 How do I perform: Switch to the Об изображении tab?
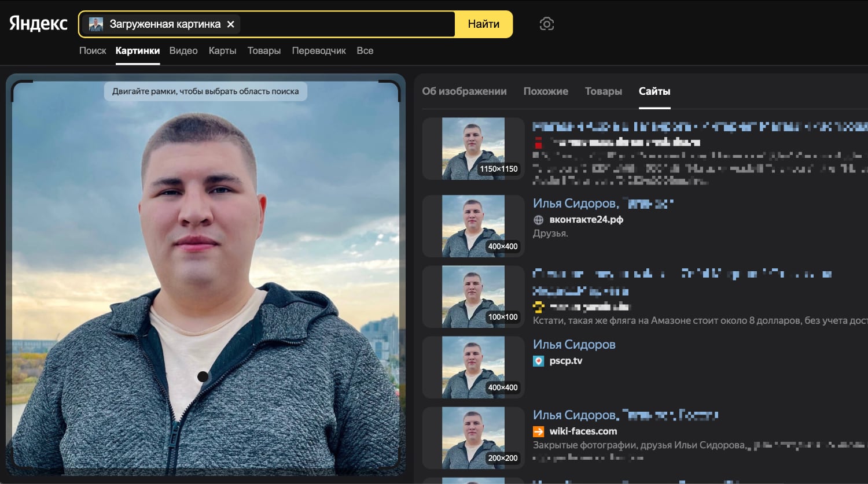pos(464,91)
